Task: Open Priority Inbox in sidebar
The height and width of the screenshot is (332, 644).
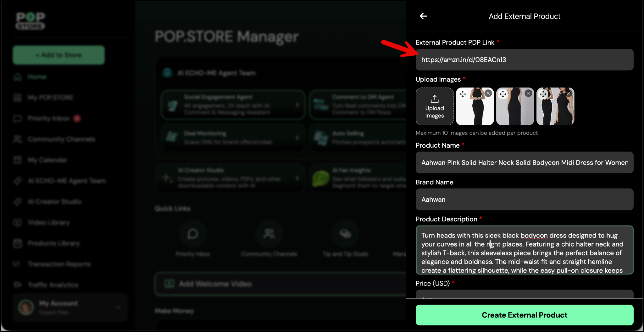Action: point(48,118)
